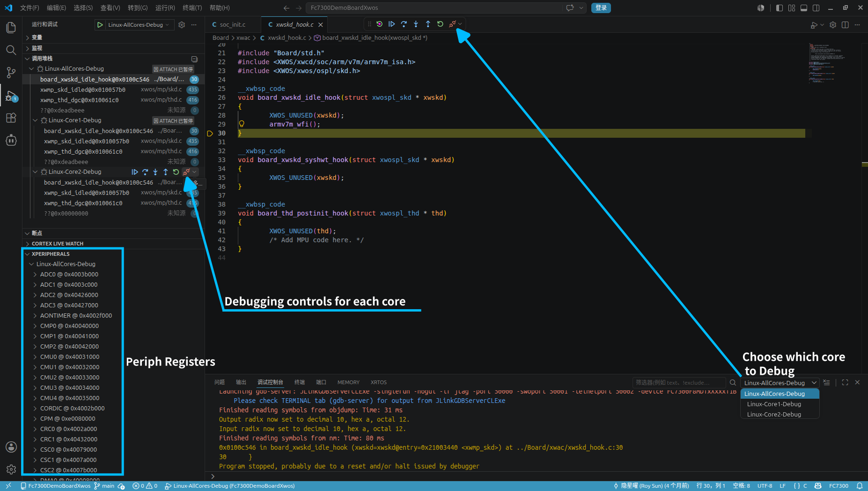Expand the 变量 variables section
This screenshot has height=491, width=868.
click(x=114, y=37)
